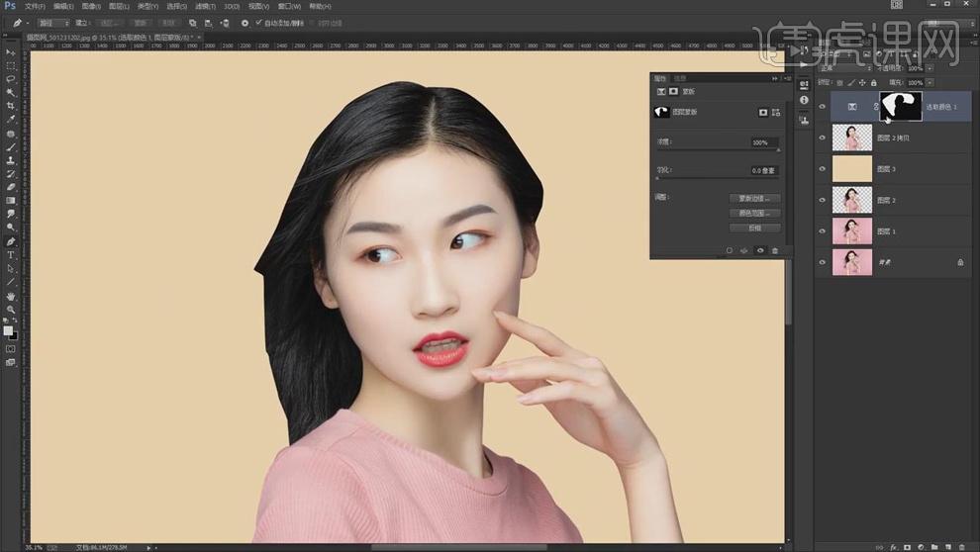Image resolution: width=980 pixels, height=552 pixels.
Task: Open the Window menu (窗口)
Action: [x=289, y=6]
